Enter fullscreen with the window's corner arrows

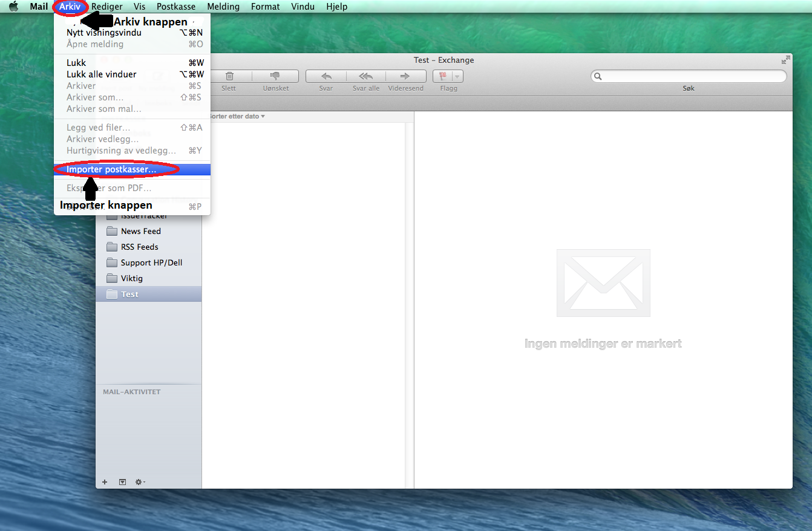[785, 60]
